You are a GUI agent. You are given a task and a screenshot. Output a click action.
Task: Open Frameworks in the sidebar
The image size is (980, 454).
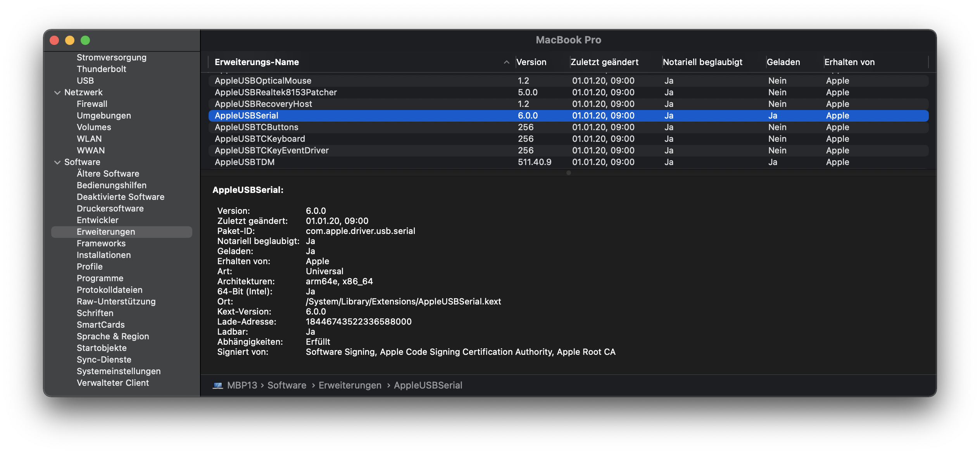coord(101,243)
